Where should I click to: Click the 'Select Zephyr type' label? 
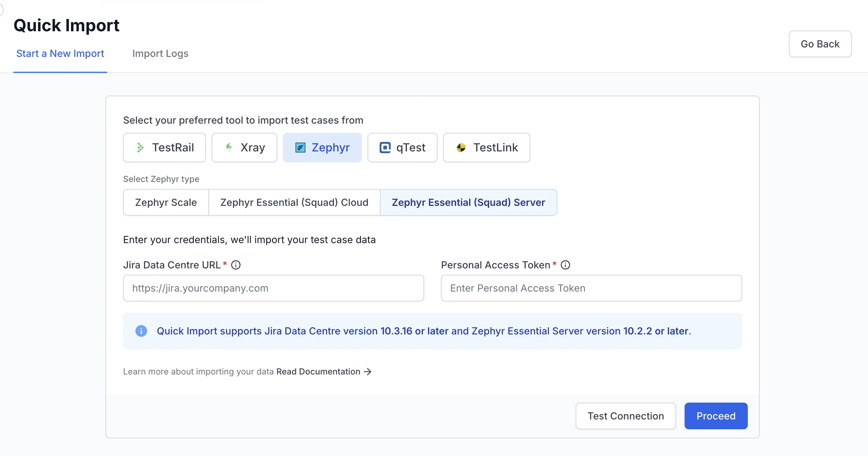click(161, 179)
